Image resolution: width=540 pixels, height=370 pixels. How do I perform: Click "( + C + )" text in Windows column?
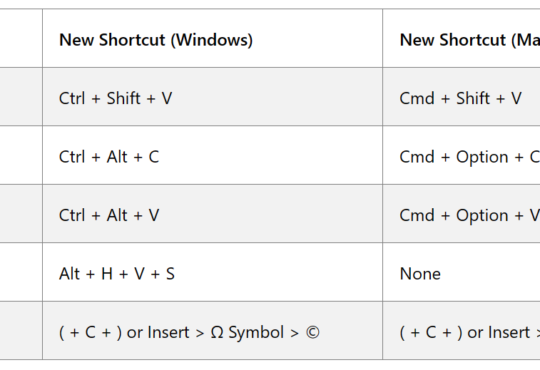tap(91, 333)
